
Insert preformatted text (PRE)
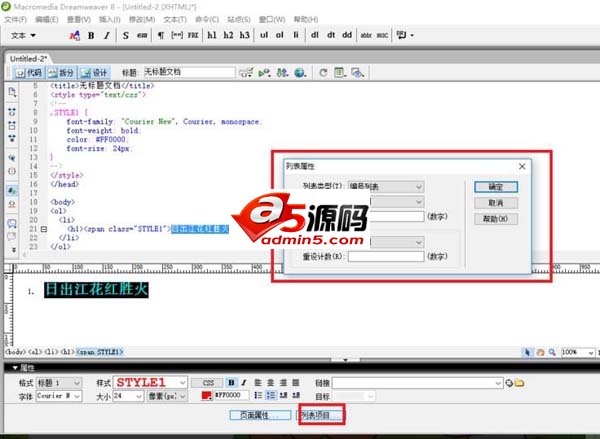tap(193, 35)
